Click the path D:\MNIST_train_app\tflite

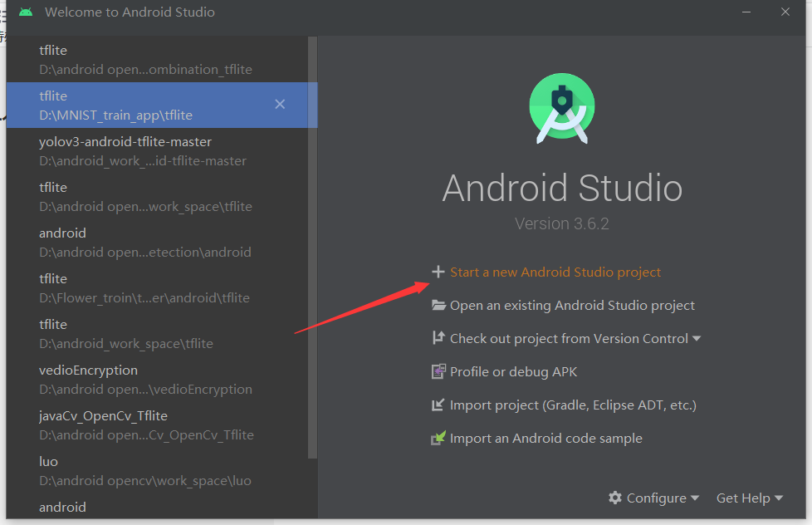115,115
